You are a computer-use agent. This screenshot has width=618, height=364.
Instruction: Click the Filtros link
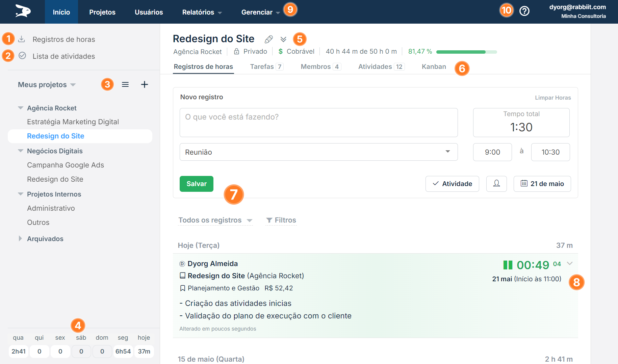281,220
